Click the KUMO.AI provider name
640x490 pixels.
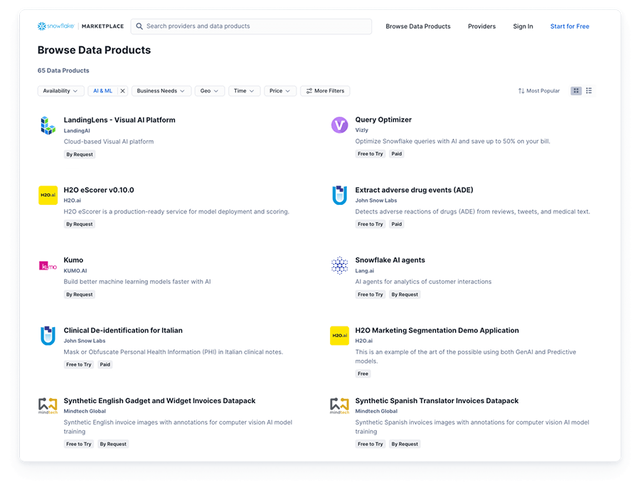[x=75, y=271]
